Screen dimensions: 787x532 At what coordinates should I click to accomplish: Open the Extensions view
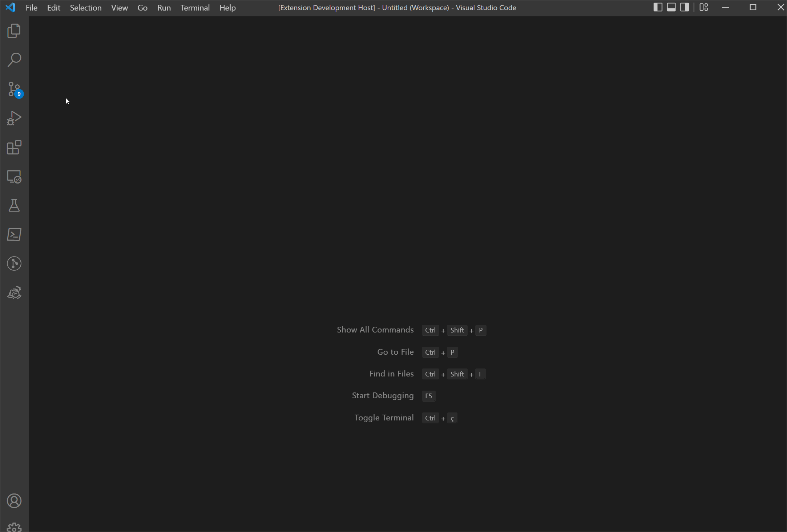14,147
